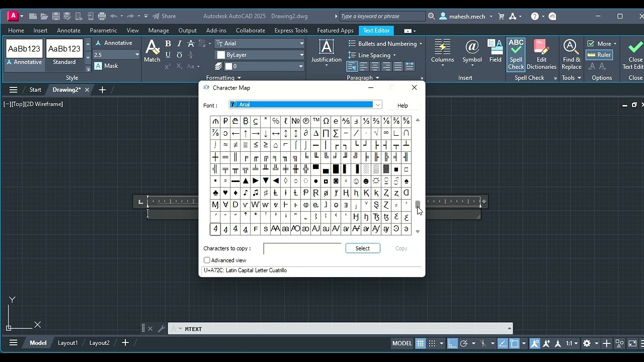Open the Start file tab

click(35, 90)
